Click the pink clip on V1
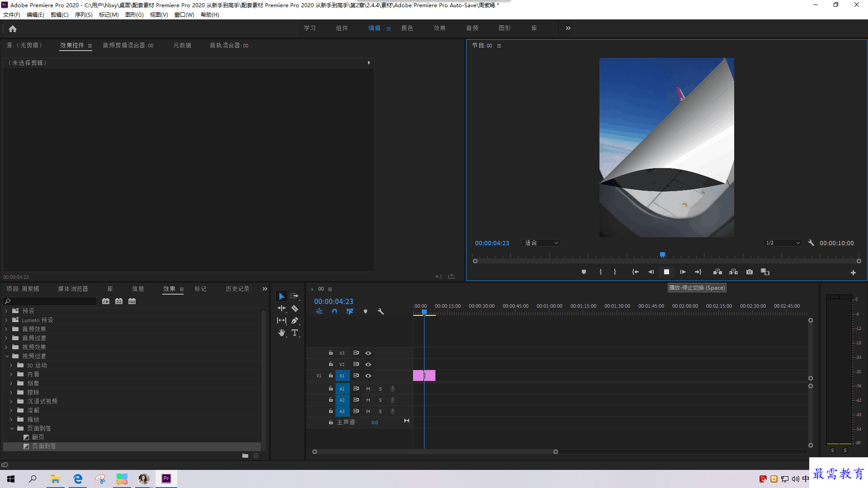Screen dimensions: 868x488 pyautogui.click(x=425, y=375)
